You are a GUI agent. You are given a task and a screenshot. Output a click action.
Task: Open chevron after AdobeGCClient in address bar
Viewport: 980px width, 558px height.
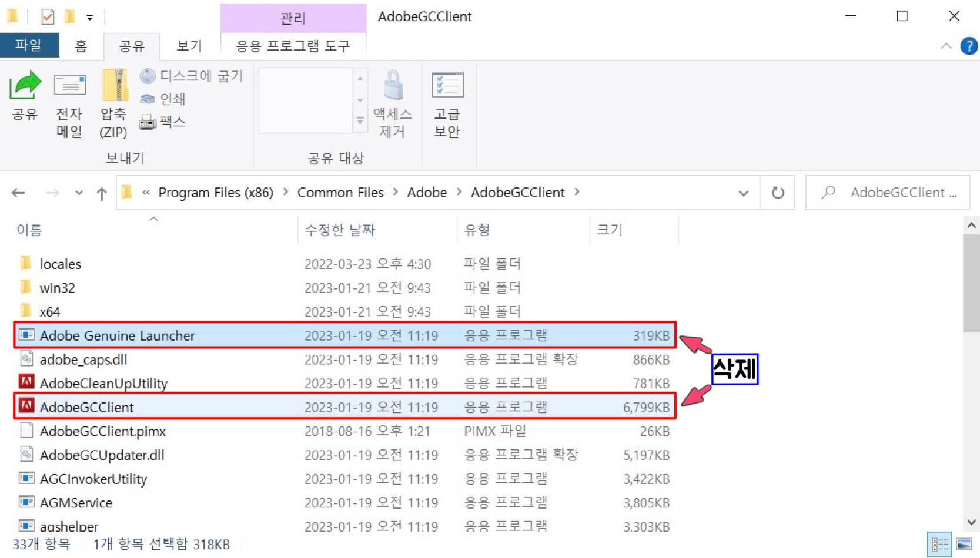(x=577, y=192)
